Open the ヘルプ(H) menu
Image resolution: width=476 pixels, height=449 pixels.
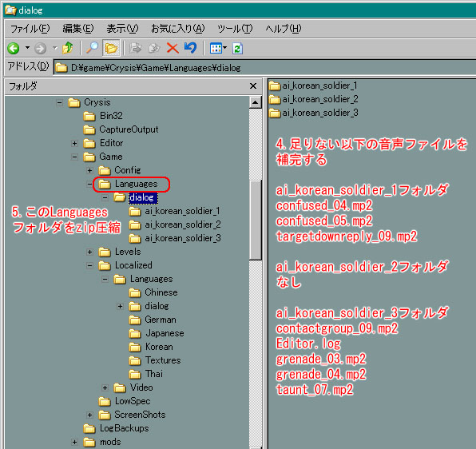coord(284,29)
